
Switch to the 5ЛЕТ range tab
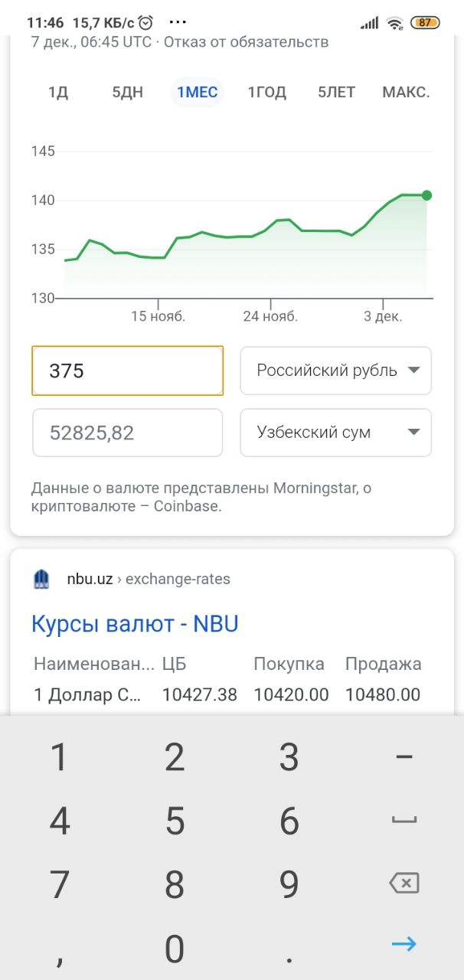[336, 93]
